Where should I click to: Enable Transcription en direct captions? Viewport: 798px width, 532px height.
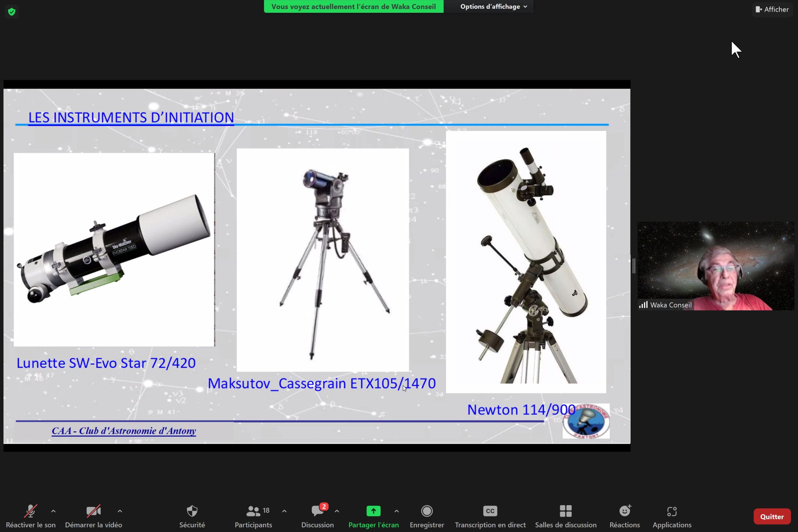point(490,516)
